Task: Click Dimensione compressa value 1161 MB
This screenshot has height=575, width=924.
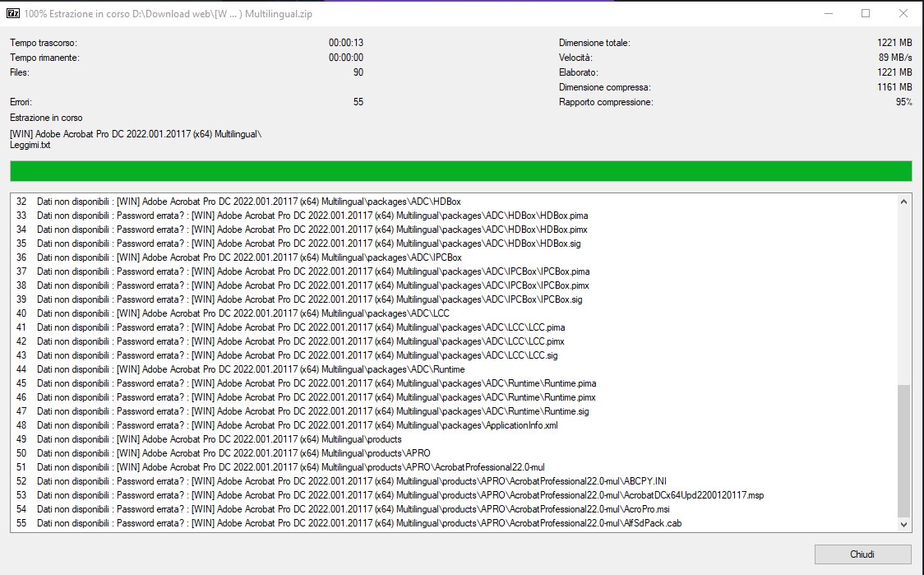Action: click(894, 87)
